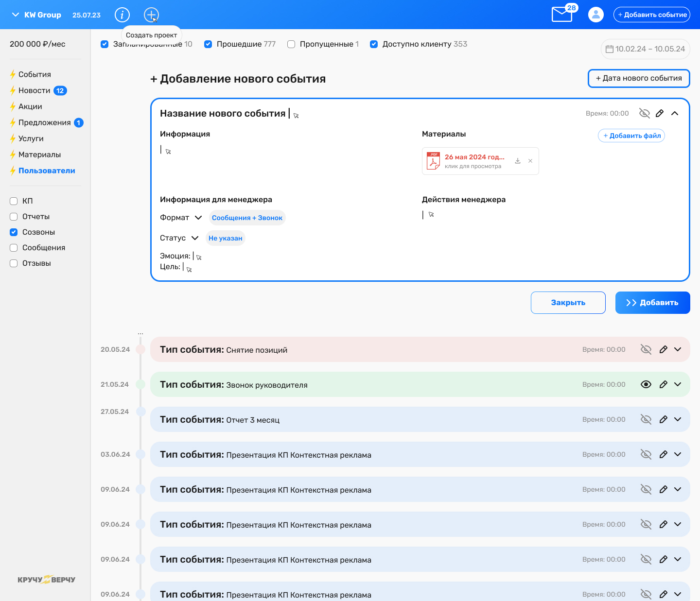Collapse the new event card chevron
Screen dimensions: 700x601
click(675, 113)
